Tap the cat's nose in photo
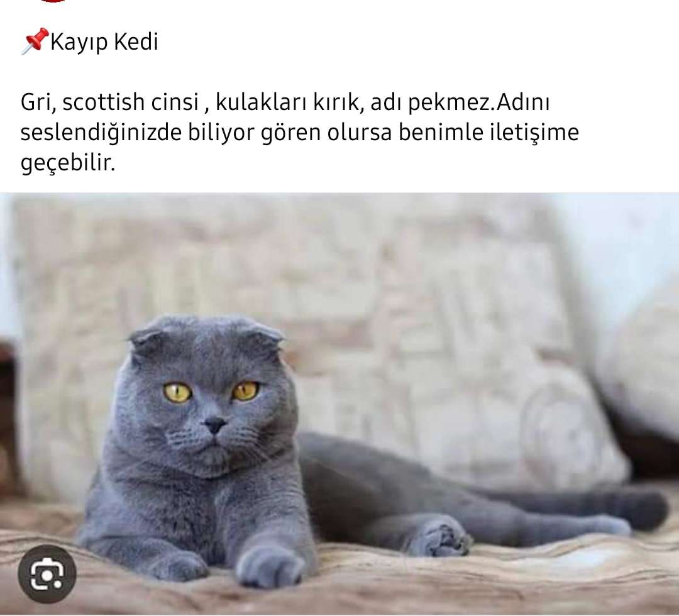 click(x=215, y=425)
